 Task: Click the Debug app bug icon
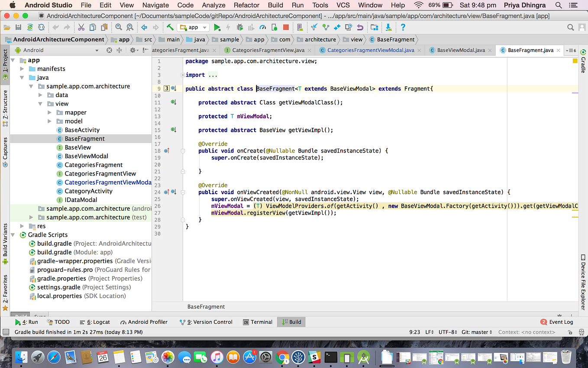[240, 27]
